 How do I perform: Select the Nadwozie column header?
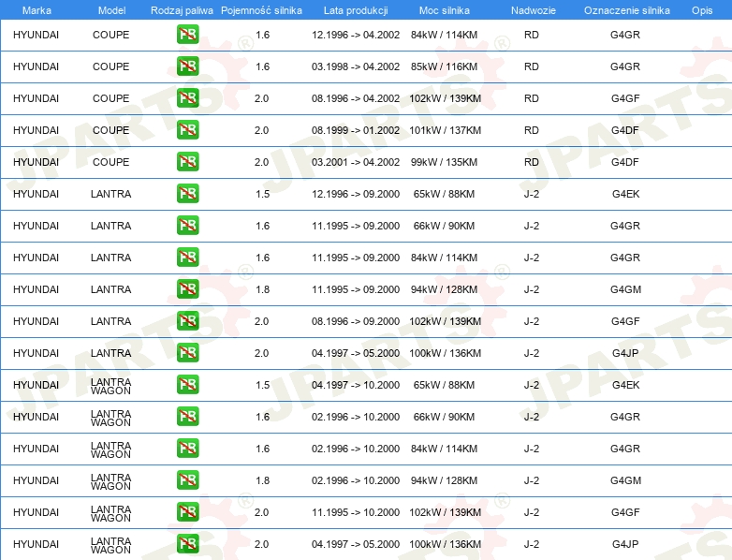[534, 10]
